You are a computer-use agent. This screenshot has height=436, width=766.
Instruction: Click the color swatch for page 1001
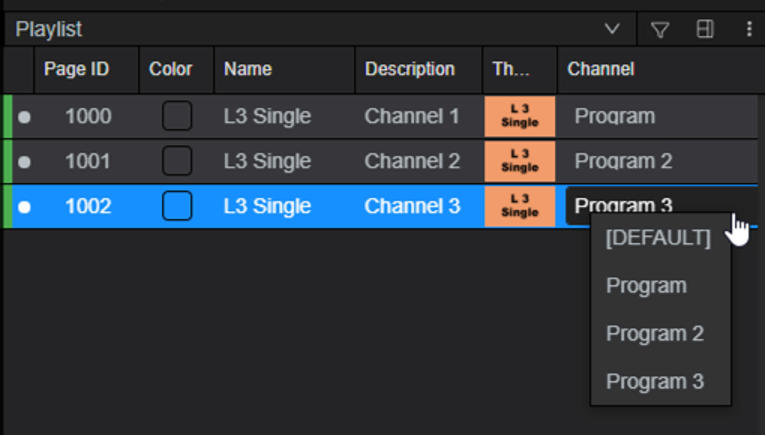[x=177, y=161]
